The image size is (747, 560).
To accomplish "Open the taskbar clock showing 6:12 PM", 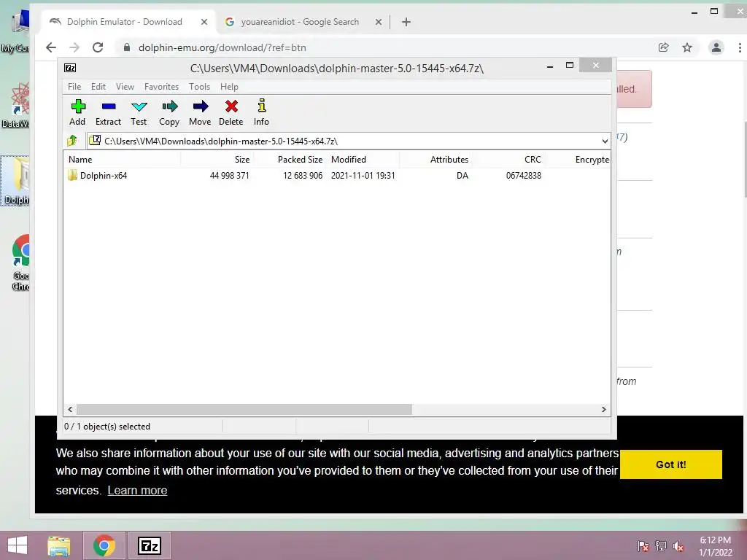I will click(715, 546).
